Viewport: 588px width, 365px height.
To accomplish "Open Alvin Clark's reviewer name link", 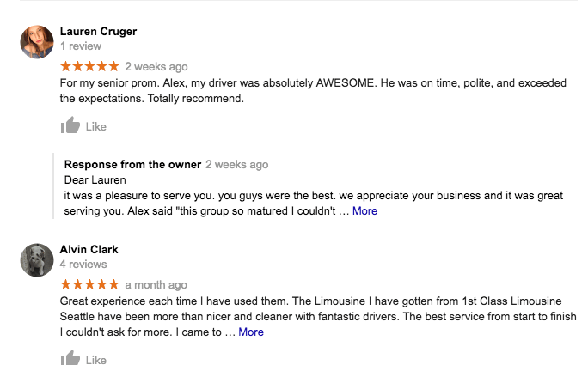I will tap(89, 250).
